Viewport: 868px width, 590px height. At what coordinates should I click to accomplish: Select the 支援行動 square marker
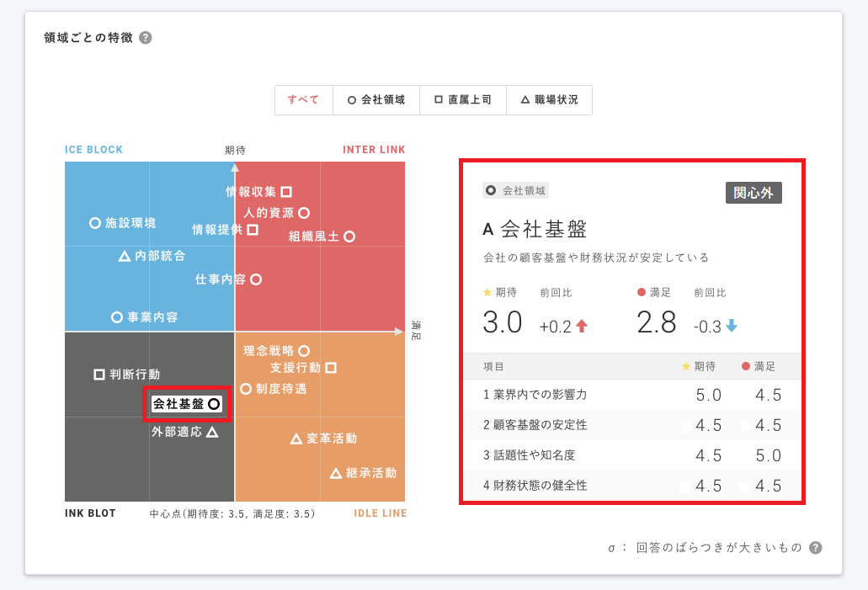click(x=331, y=368)
